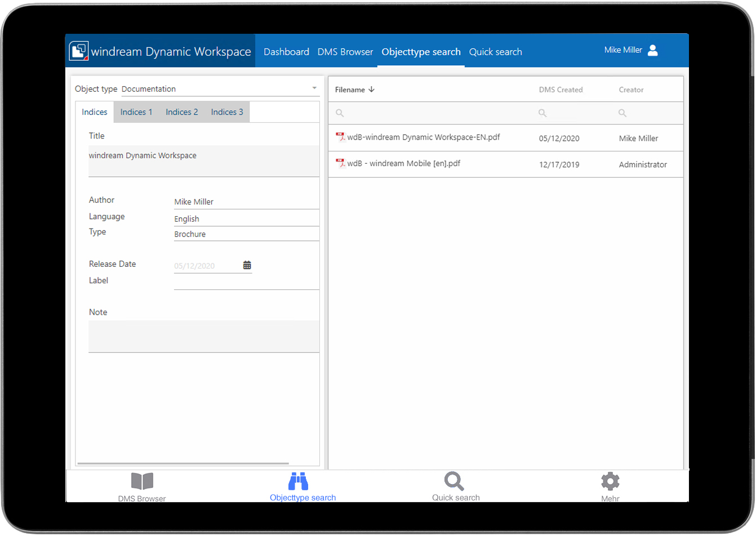Click the Title field with windream Dynamic Workspace
This screenshot has height=537, width=756.
(204, 161)
